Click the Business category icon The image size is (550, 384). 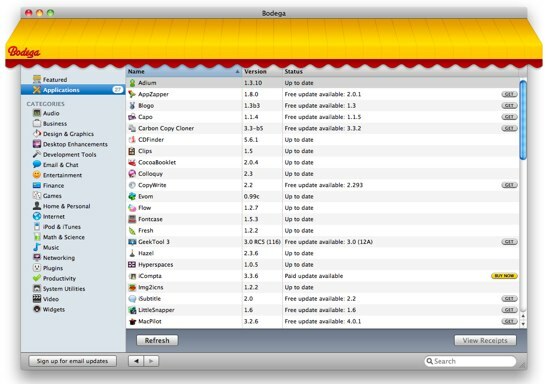pos(37,123)
